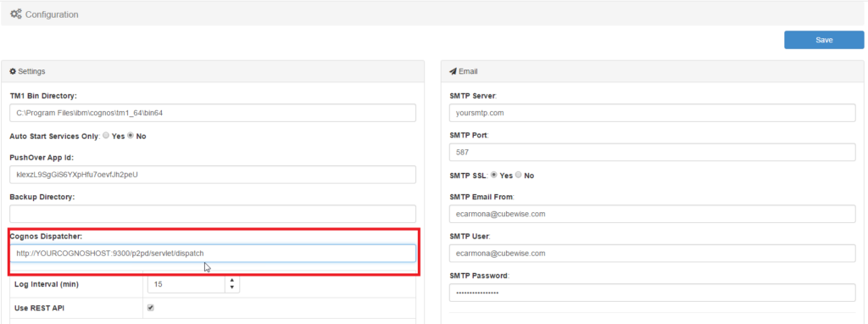Click the SMTP Port field
Image resolution: width=868 pixels, height=324 pixels.
pyautogui.click(x=653, y=152)
